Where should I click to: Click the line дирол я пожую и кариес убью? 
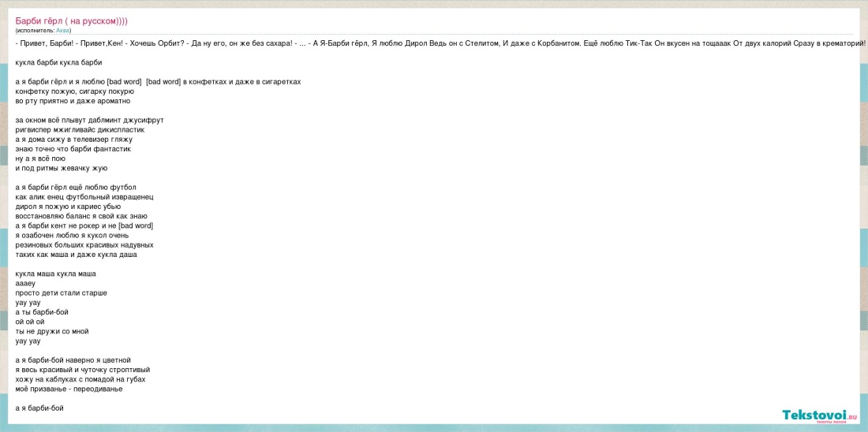(68, 207)
